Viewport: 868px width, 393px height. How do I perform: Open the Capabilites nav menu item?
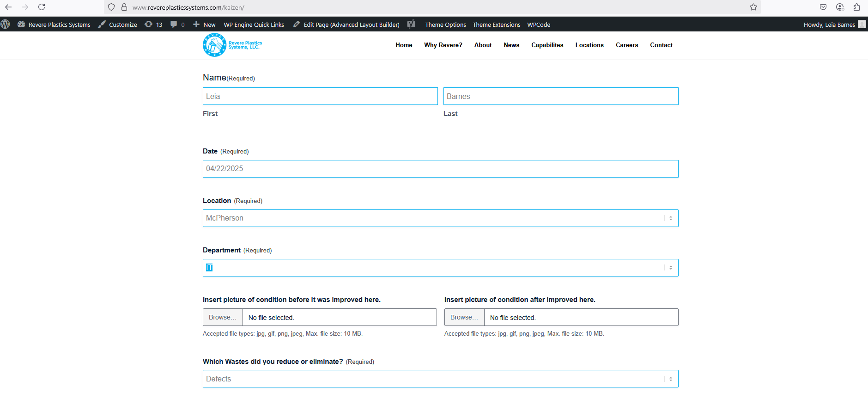(x=547, y=45)
